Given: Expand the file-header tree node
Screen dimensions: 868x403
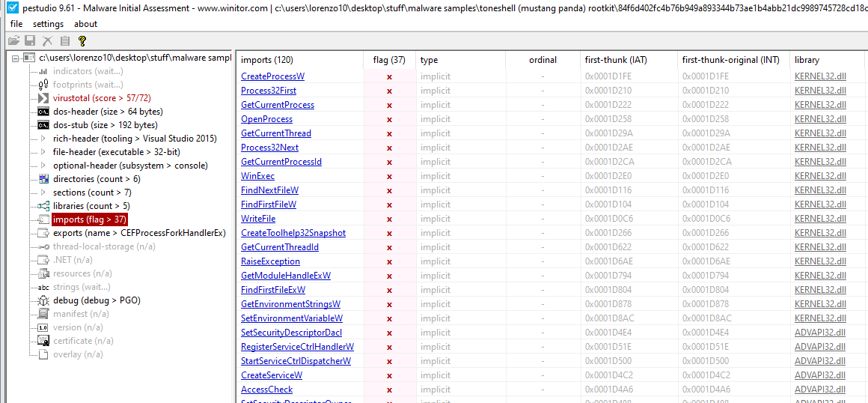Looking at the screenshot, I should [x=43, y=152].
